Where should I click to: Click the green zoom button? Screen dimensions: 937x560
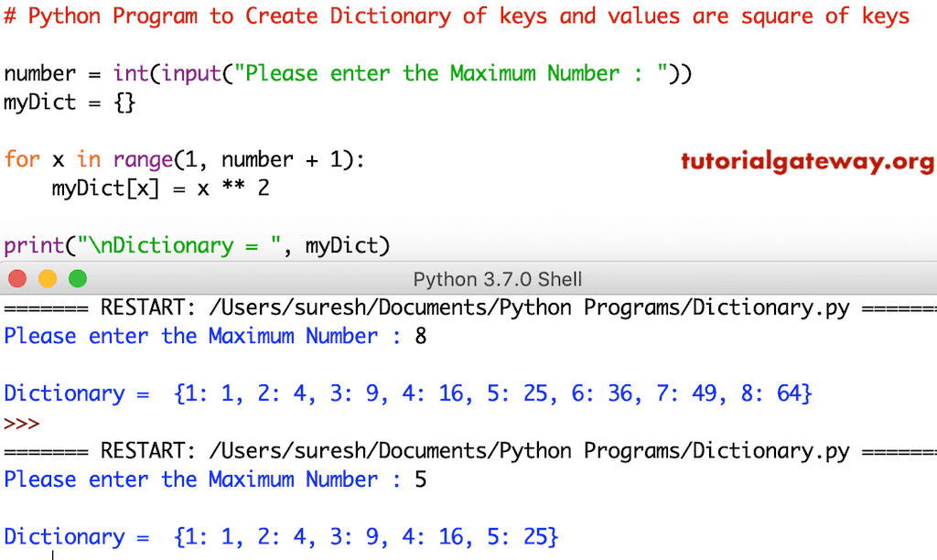78,279
